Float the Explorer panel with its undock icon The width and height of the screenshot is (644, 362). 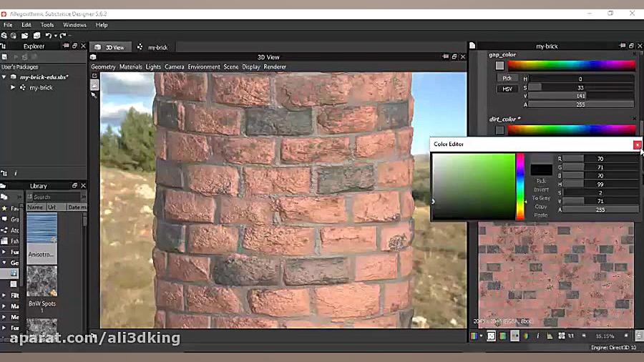click(x=74, y=46)
